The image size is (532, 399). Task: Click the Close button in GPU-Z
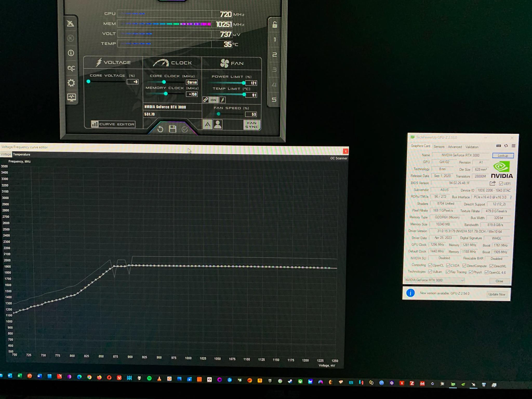499,281
